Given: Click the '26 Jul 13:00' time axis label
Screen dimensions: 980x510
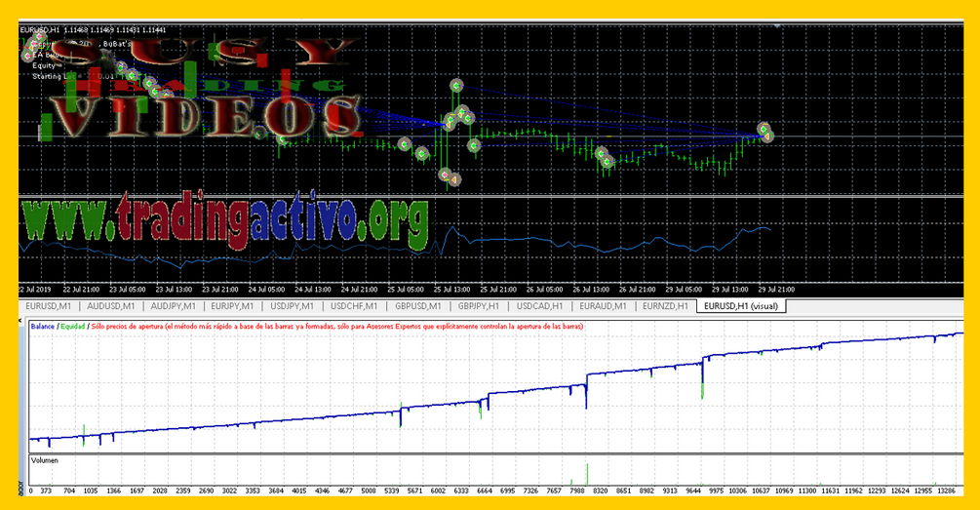Looking at the screenshot, I should [591, 290].
